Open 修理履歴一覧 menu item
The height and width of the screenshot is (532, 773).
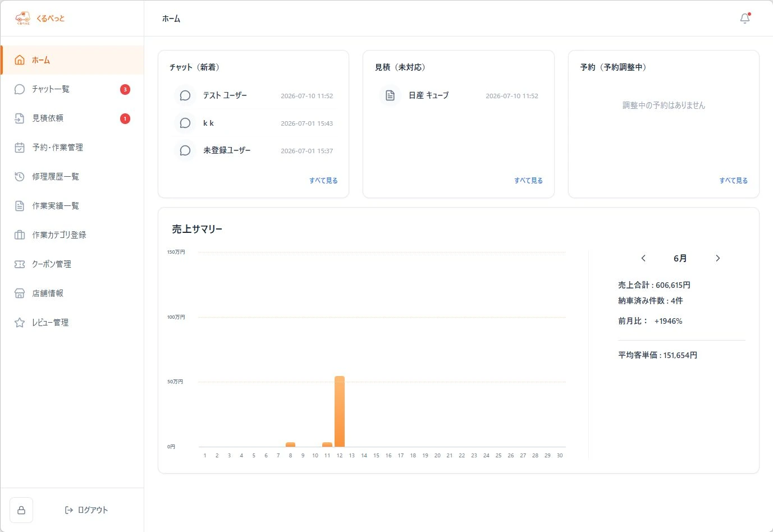(72, 177)
